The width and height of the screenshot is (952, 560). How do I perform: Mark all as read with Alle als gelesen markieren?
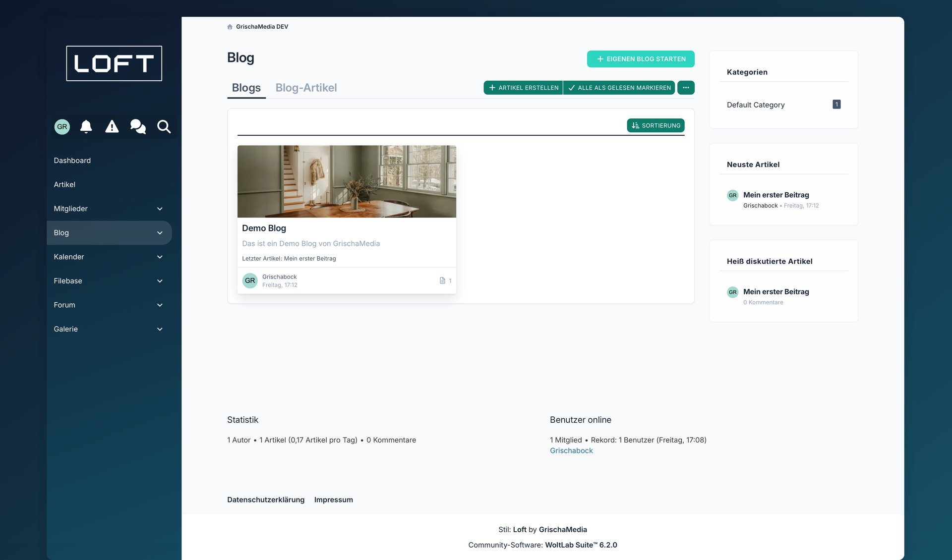coord(619,88)
